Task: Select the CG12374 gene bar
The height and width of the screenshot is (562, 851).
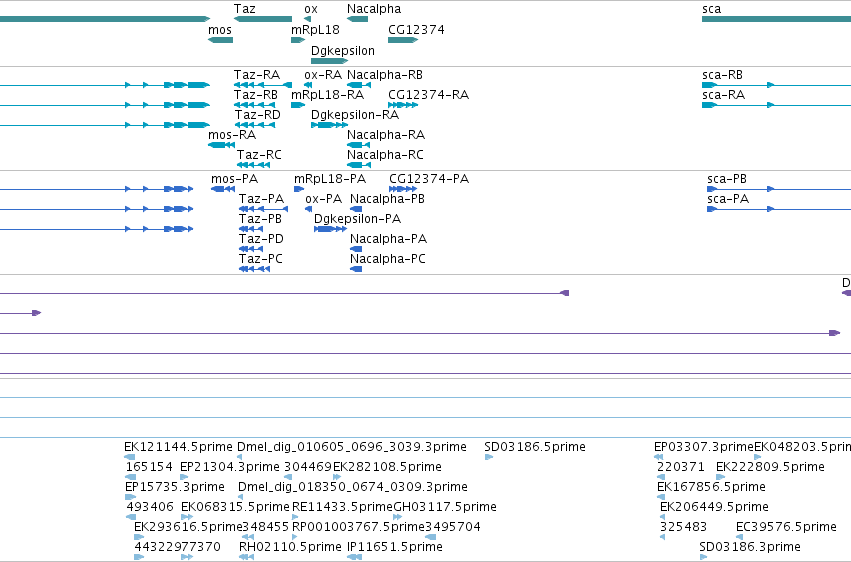Action: pos(403,40)
